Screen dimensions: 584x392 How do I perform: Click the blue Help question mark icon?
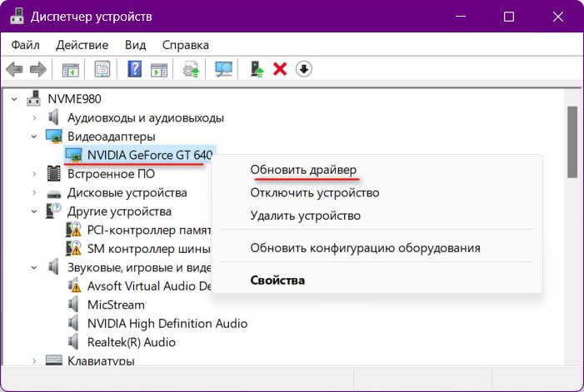134,69
